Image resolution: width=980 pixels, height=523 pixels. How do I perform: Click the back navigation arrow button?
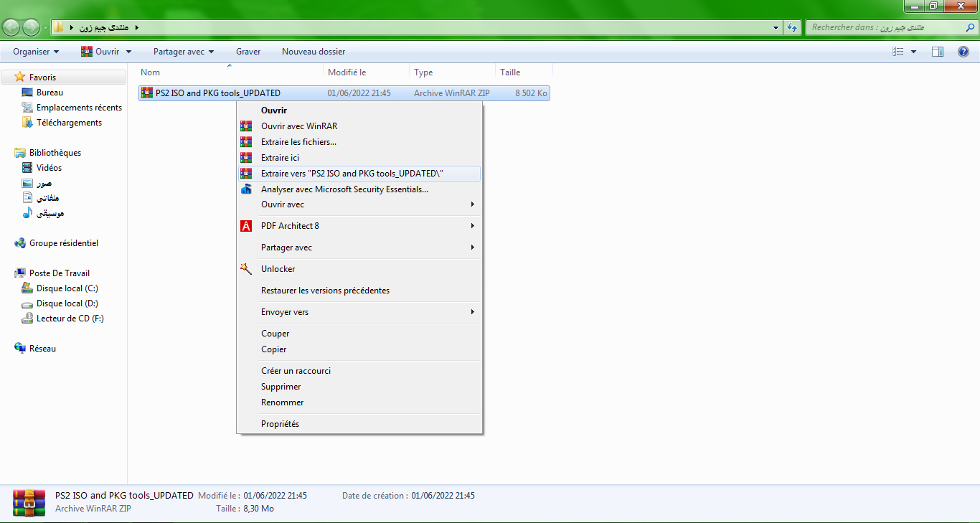(x=12, y=27)
